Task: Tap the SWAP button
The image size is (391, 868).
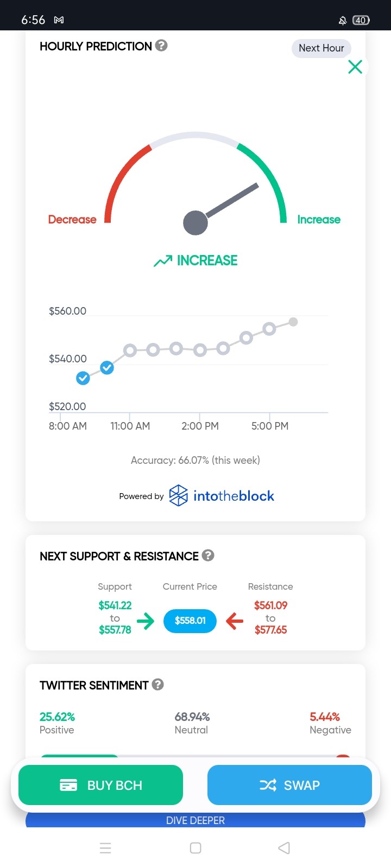Action: tap(289, 785)
